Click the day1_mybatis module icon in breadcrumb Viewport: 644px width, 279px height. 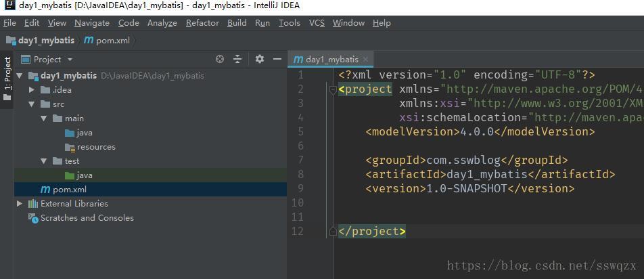[x=11, y=40]
